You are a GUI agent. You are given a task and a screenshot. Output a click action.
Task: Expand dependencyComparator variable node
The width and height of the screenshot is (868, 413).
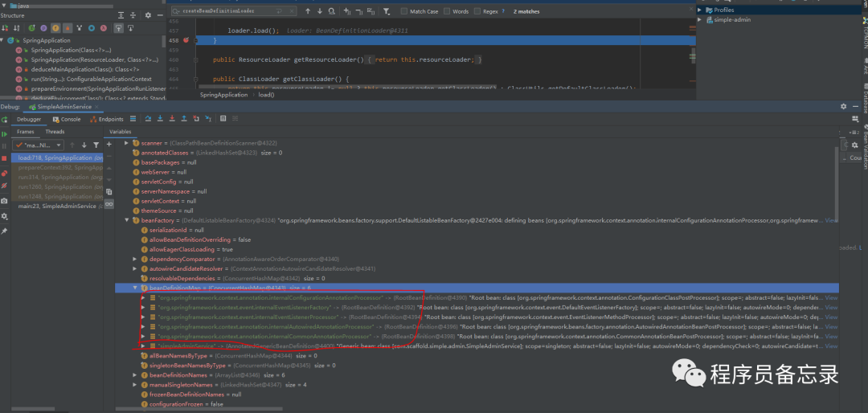[x=135, y=259]
